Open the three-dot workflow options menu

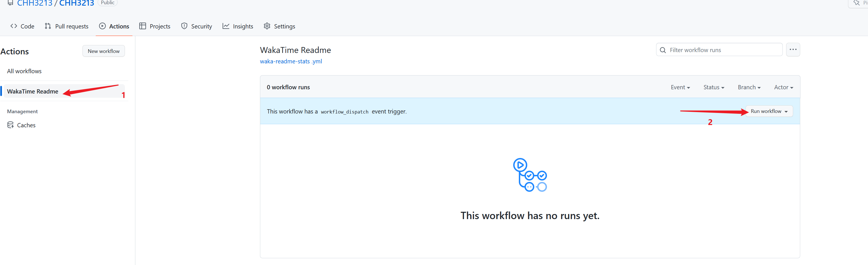(x=793, y=50)
